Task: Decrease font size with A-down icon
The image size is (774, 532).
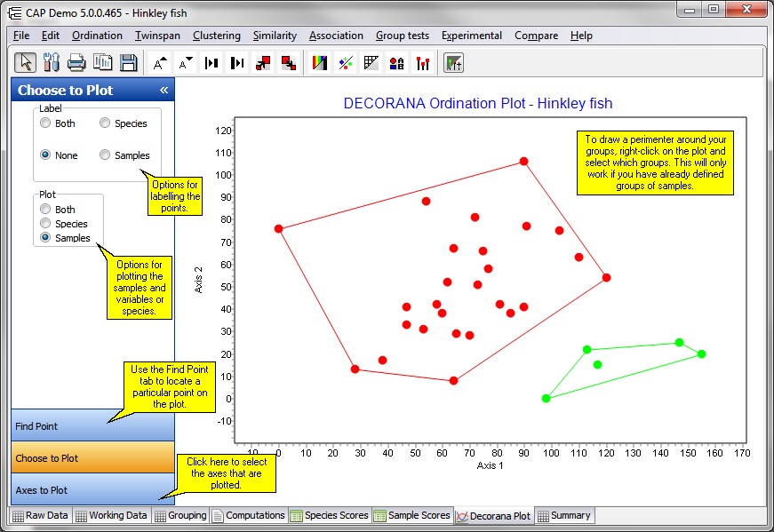Action: [x=186, y=63]
